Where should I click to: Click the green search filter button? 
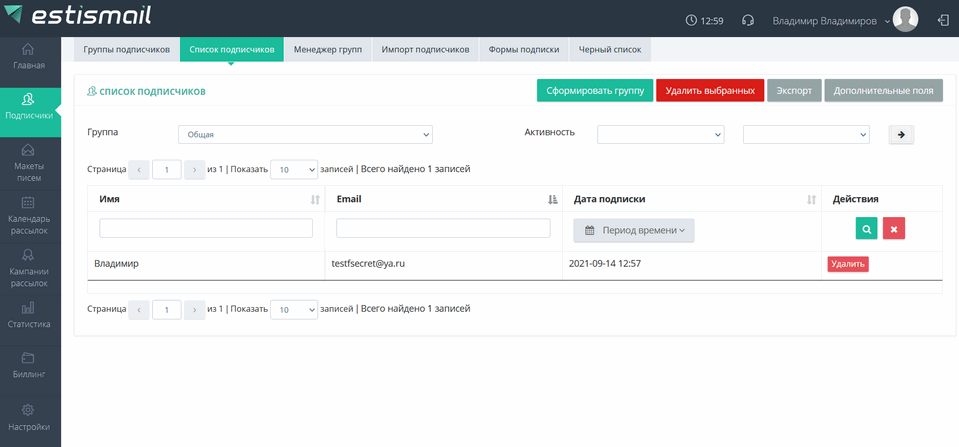[866, 229]
